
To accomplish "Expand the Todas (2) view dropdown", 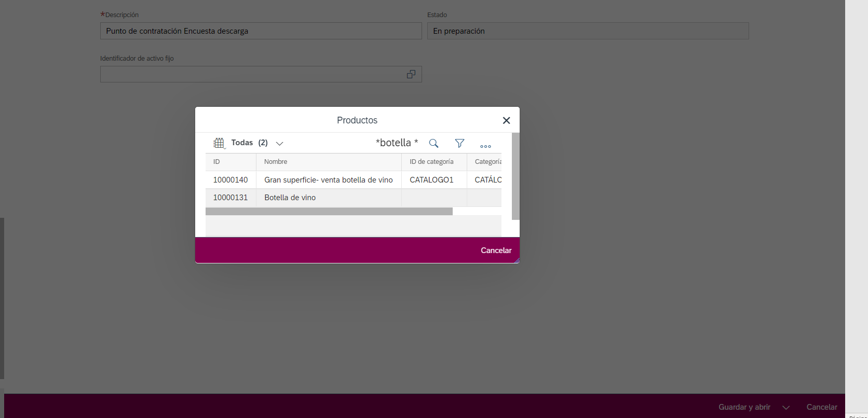I will pos(279,143).
